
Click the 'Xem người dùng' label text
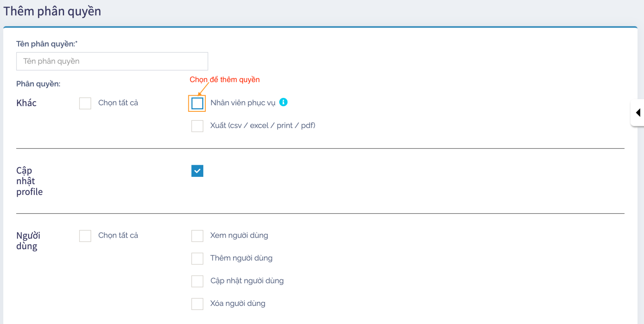(239, 236)
